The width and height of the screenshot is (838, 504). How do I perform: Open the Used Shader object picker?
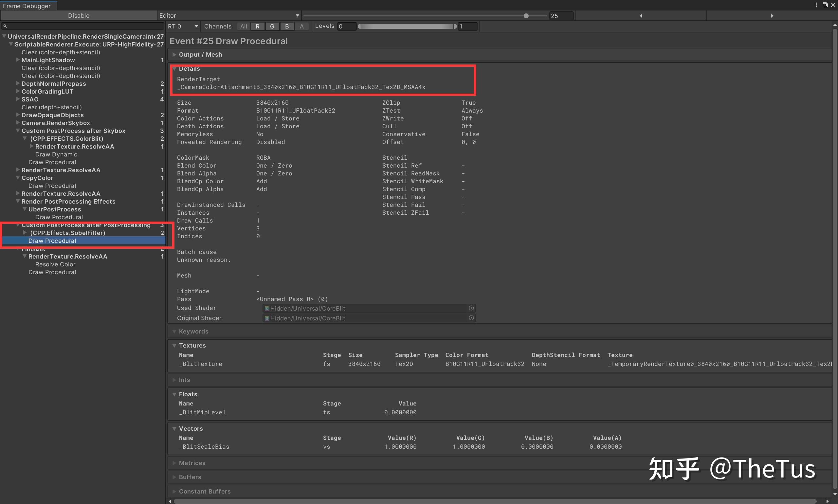[x=471, y=308]
